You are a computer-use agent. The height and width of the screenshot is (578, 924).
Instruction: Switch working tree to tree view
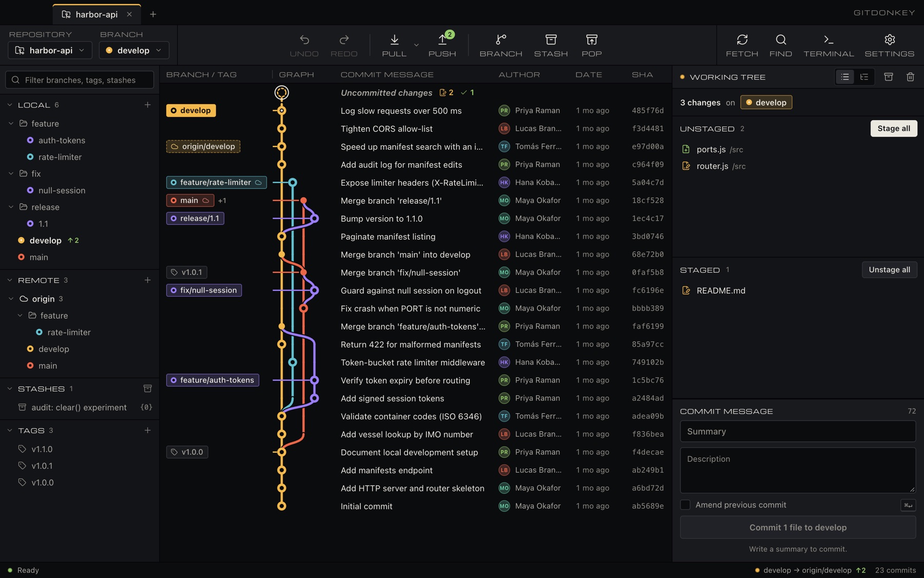(864, 77)
